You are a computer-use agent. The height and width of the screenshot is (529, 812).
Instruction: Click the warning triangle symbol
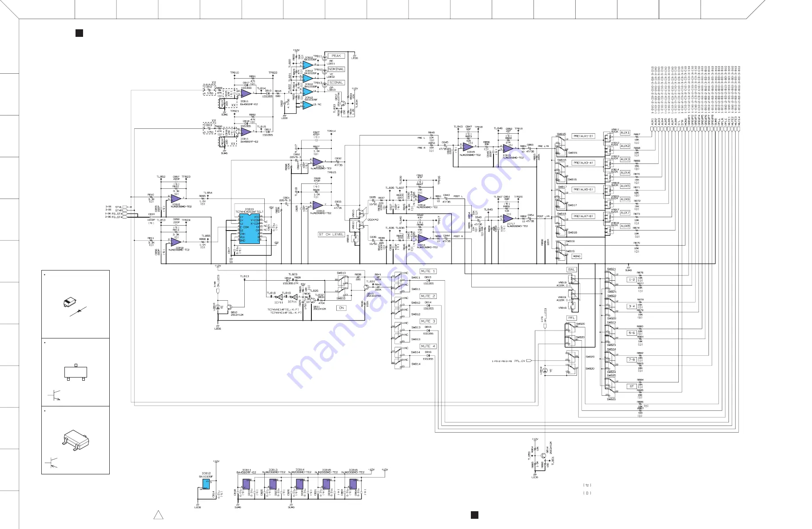coord(158,515)
